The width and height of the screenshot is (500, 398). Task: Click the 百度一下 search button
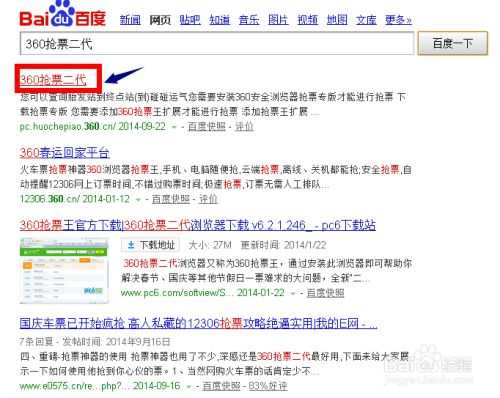pyautogui.click(x=453, y=43)
